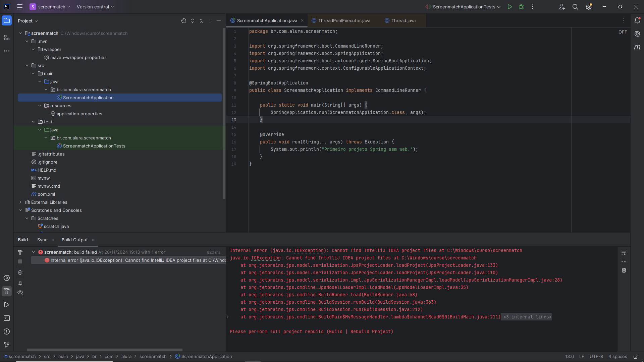Collapse the resources folder
Image resolution: width=644 pixels, height=362 pixels.
[x=40, y=106]
